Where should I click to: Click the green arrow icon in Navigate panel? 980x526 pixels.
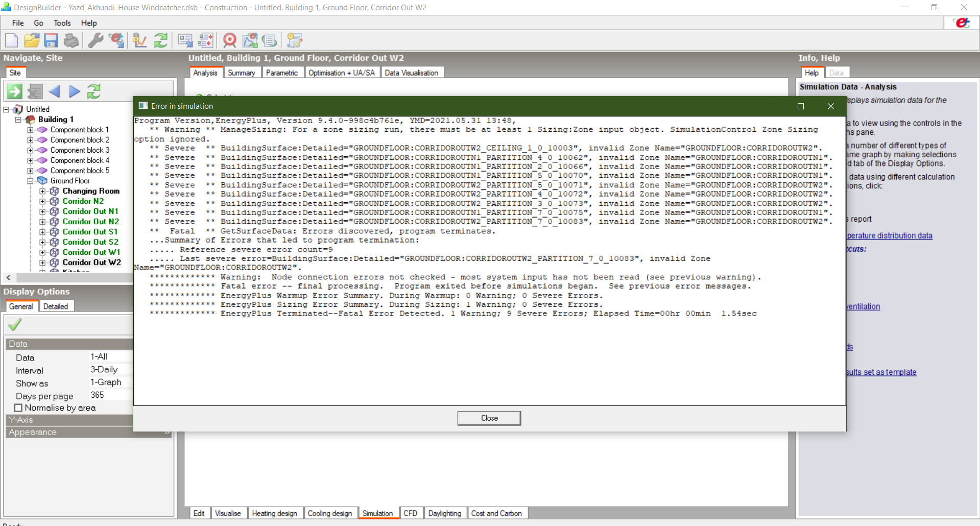[x=14, y=91]
